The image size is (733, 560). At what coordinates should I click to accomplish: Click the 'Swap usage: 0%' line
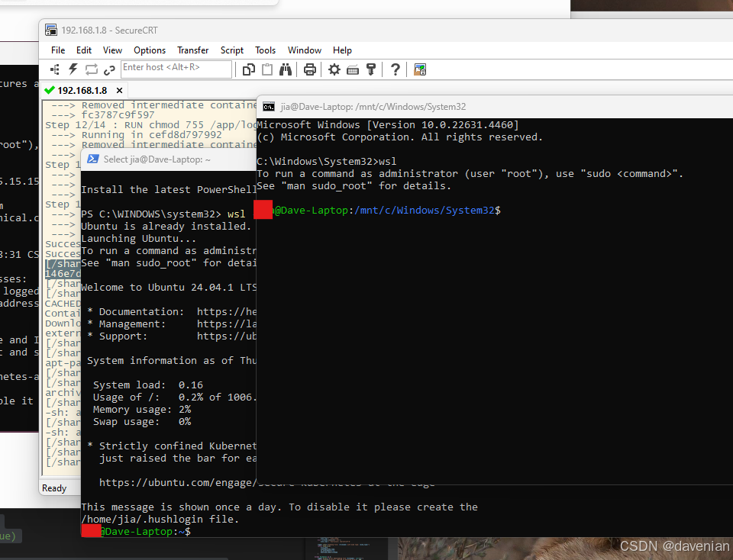(x=142, y=421)
